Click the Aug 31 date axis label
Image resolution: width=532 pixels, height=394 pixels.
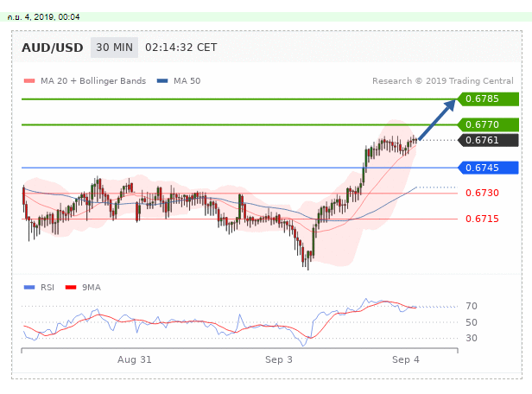click(x=135, y=359)
